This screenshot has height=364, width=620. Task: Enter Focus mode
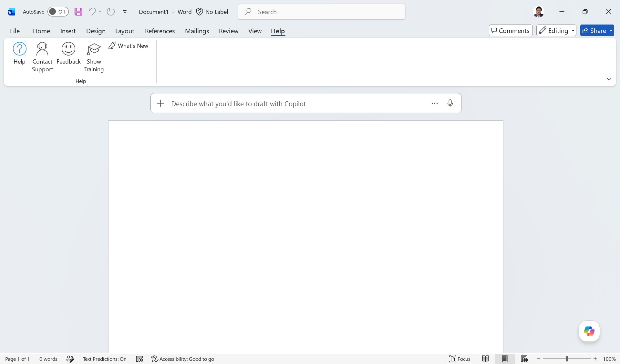(x=460, y=359)
